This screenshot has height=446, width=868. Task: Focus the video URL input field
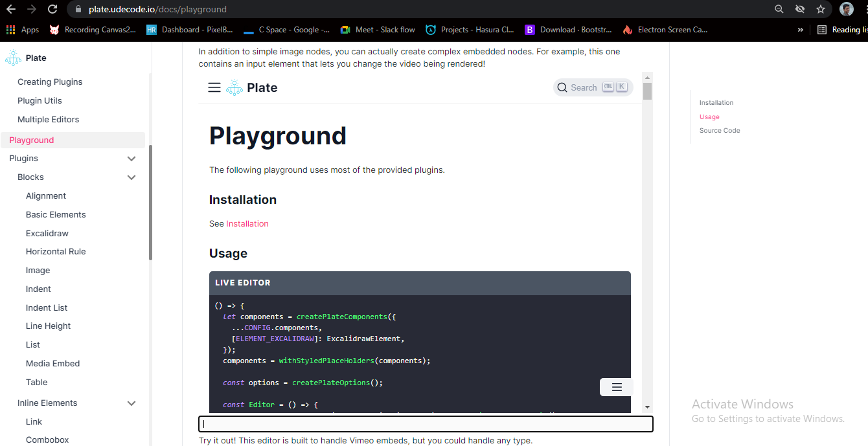pyautogui.click(x=425, y=424)
